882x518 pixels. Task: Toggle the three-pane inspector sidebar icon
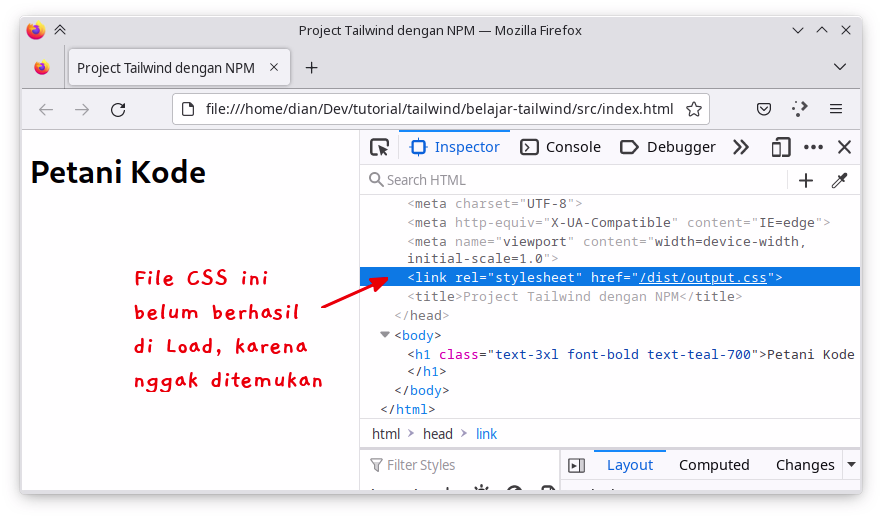(577, 465)
